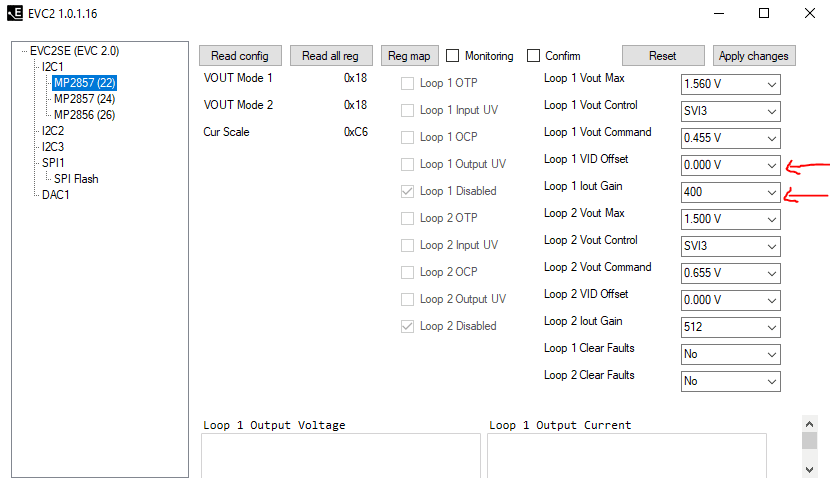This screenshot has height=489, width=830.
Task: Maximize the EVC2 window
Action: [763, 14]
